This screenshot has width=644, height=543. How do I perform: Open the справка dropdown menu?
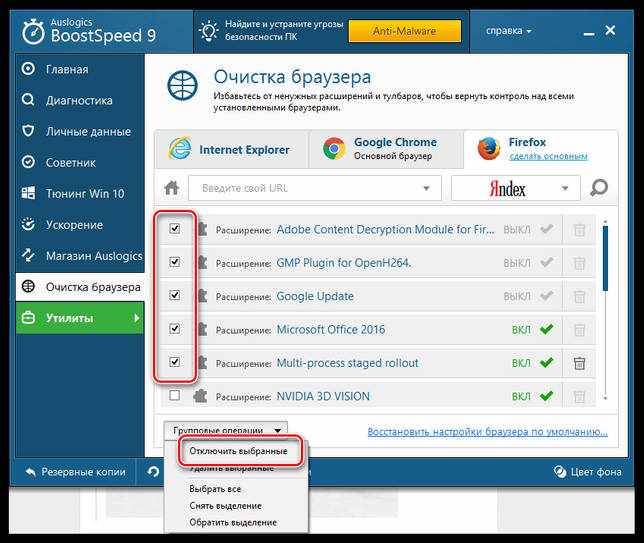pos(508,31)
